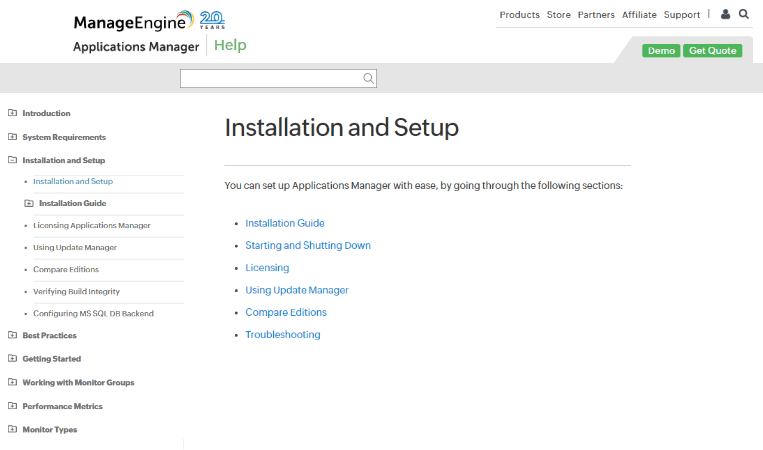Screen dimensions: 763x450
Task: Follow the Using Update Manager content link
Action: point(297,290)
